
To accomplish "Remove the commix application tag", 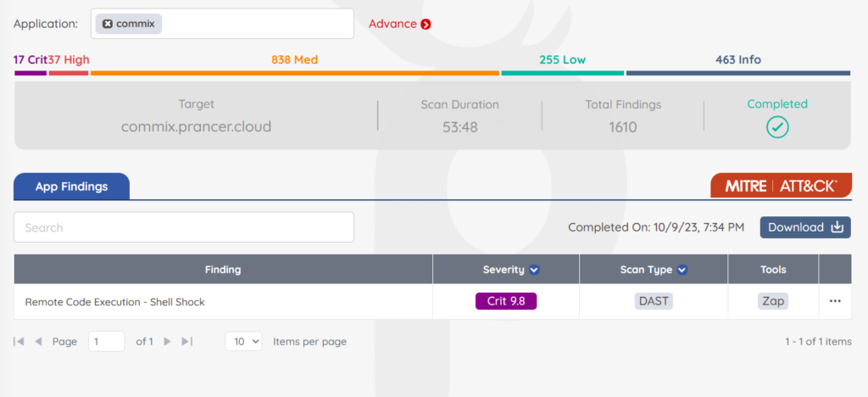I will pyautogui.click(x=108, y=24).
